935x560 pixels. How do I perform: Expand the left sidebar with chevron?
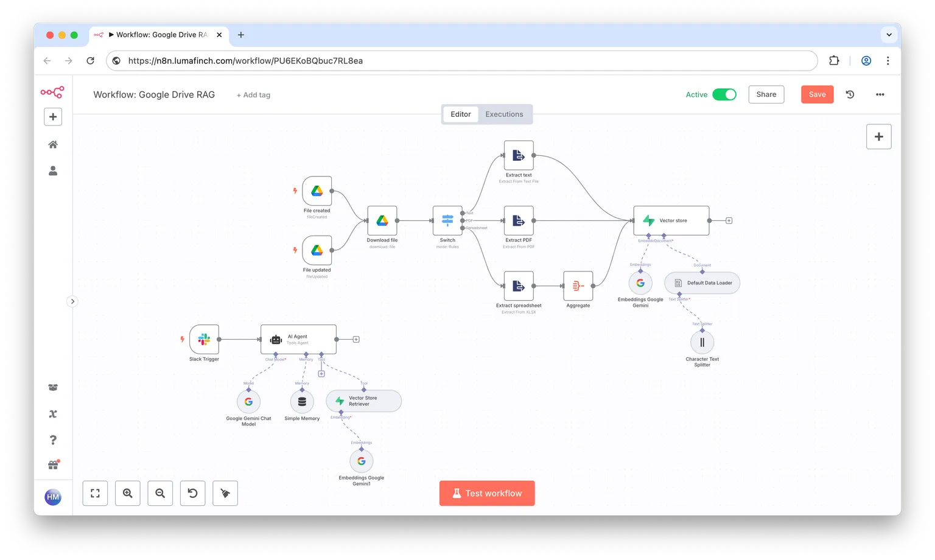(72, 301)
